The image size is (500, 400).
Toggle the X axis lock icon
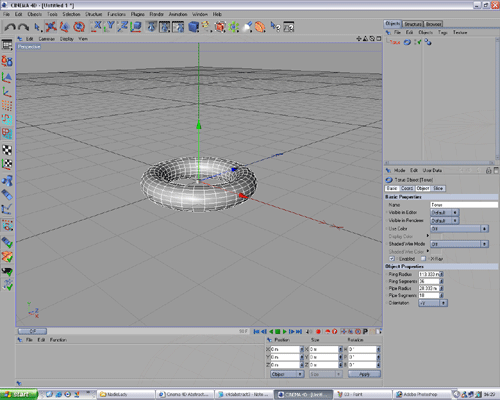tap(97, 27)
